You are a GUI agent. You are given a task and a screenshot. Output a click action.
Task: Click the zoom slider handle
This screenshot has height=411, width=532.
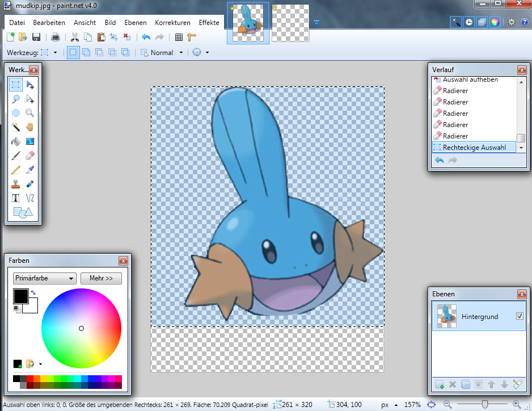pyautogui.click(x=485, y=405)
